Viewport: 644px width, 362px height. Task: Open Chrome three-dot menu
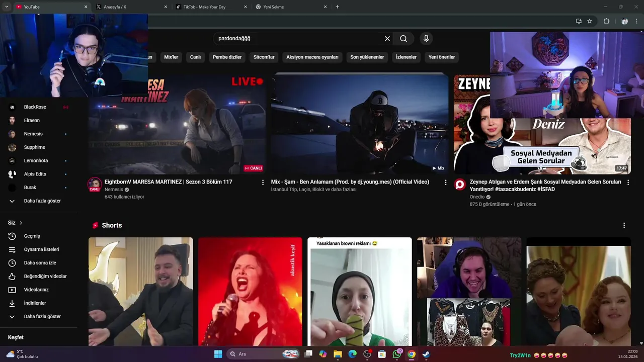click(x=637, y=21)
